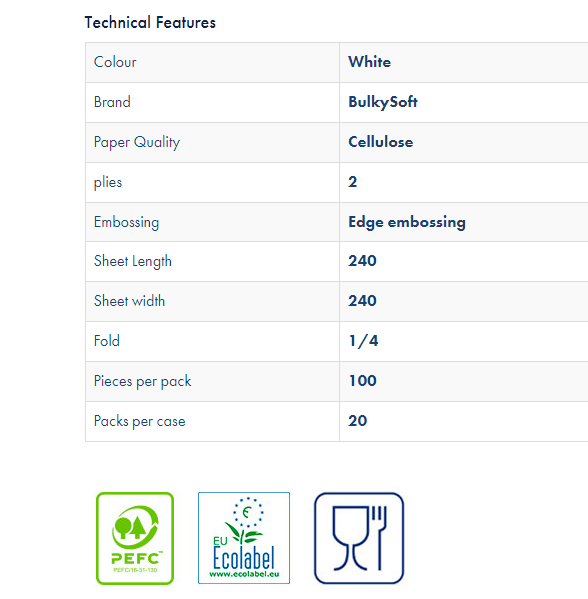Click the Embossing row label
This screenshot has width=588, height=599.
tap(126, 222)
